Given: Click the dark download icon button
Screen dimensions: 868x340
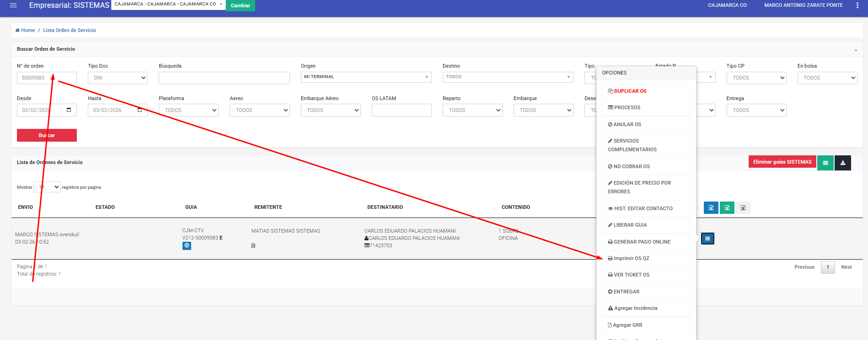Looking at the screenshot, I should click(x=842, y=163).
